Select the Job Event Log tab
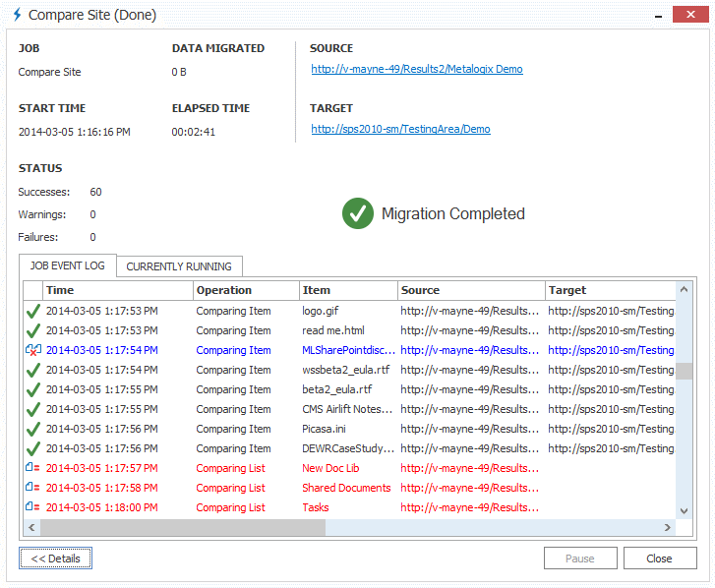 (x=68, y=265)
